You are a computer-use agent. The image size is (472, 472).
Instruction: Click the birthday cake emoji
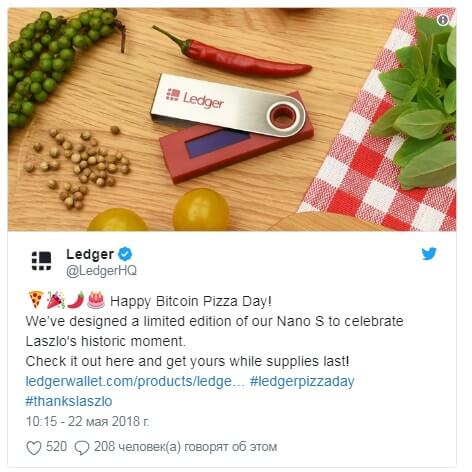pyautogui.click(x=96, y=300)
